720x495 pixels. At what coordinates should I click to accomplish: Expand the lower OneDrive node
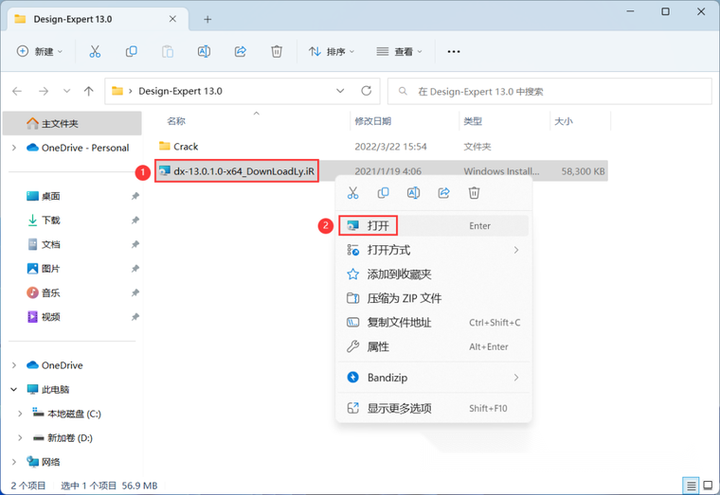point(14,366)
